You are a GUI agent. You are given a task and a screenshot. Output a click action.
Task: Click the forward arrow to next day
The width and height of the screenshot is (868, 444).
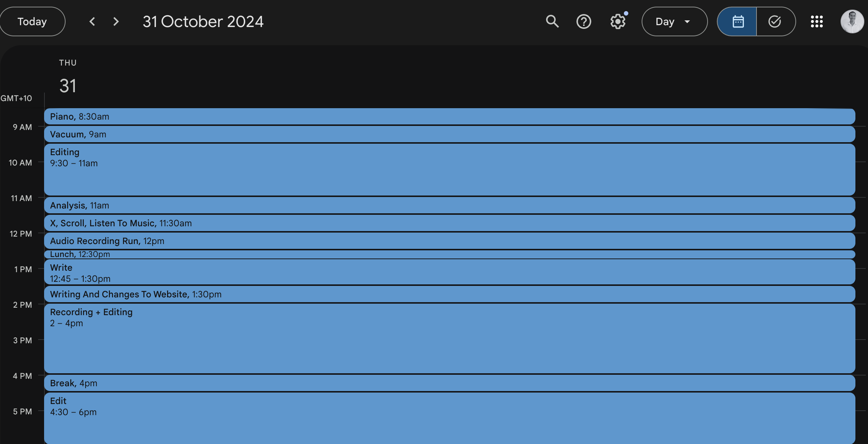pos(115,21)
